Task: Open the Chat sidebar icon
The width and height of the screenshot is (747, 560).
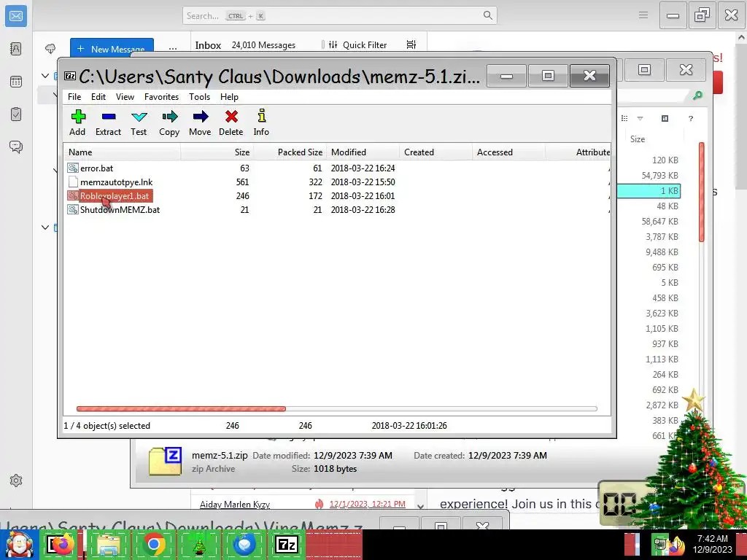Action: click(x=16, y=147)
